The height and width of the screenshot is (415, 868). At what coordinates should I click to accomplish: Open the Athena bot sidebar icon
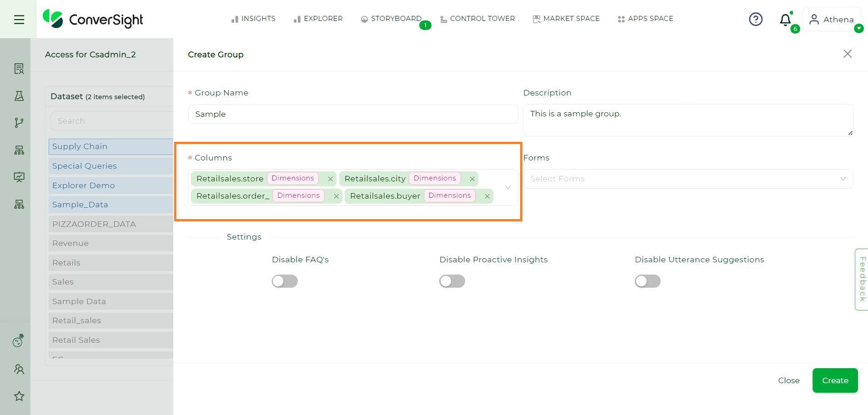(x=18, y=341)
